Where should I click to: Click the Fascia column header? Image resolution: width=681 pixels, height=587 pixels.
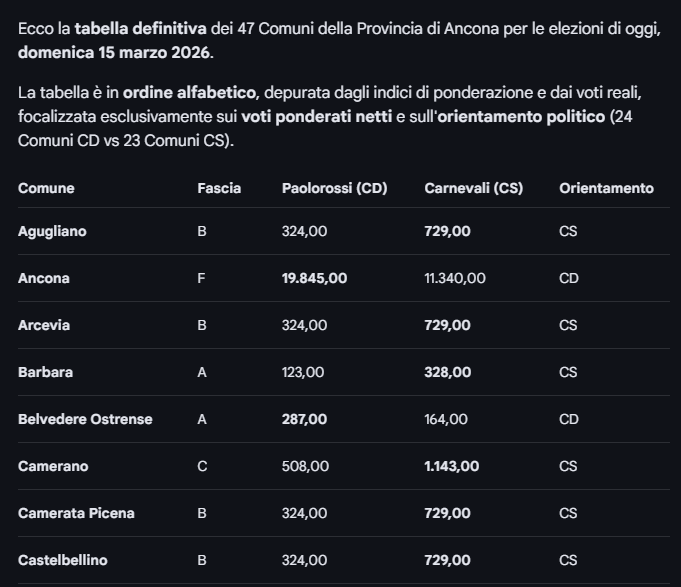coord(219,188)
